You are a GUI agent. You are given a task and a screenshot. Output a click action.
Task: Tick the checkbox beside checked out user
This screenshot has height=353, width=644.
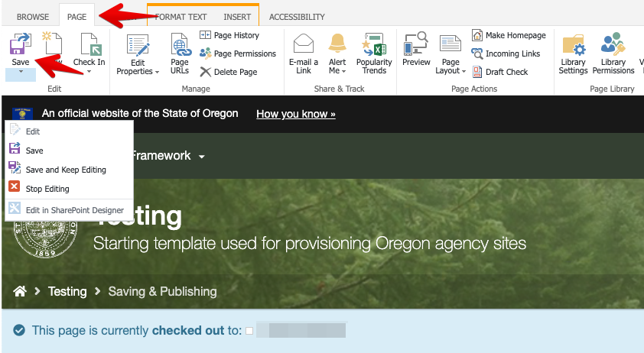249,331
